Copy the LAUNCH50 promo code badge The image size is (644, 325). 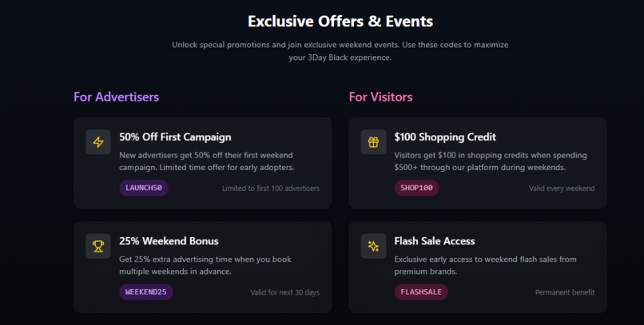click(x=144, y=188)
